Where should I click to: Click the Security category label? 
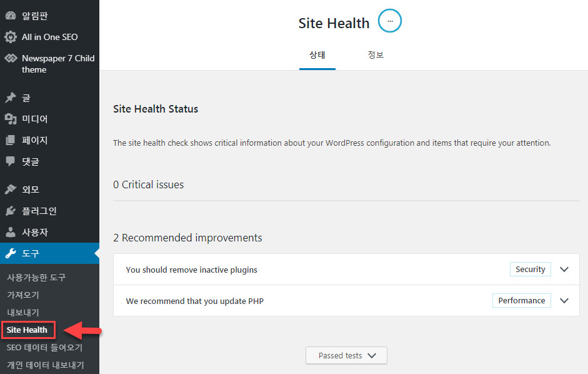point(530,269)
